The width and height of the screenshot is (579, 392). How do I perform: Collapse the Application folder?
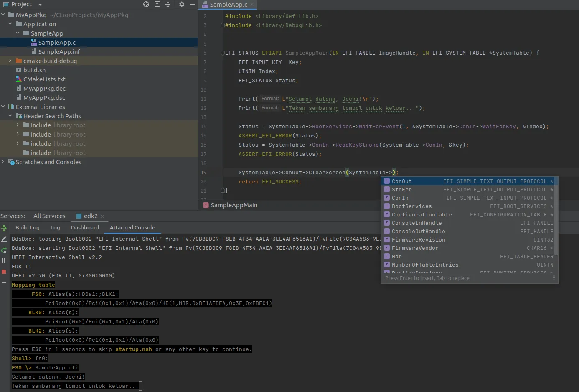(x=10, y=24)
